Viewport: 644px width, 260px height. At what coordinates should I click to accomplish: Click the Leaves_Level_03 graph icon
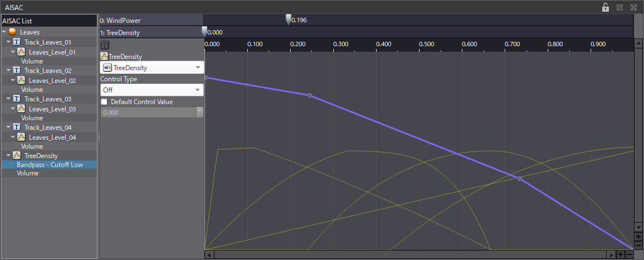22,109
